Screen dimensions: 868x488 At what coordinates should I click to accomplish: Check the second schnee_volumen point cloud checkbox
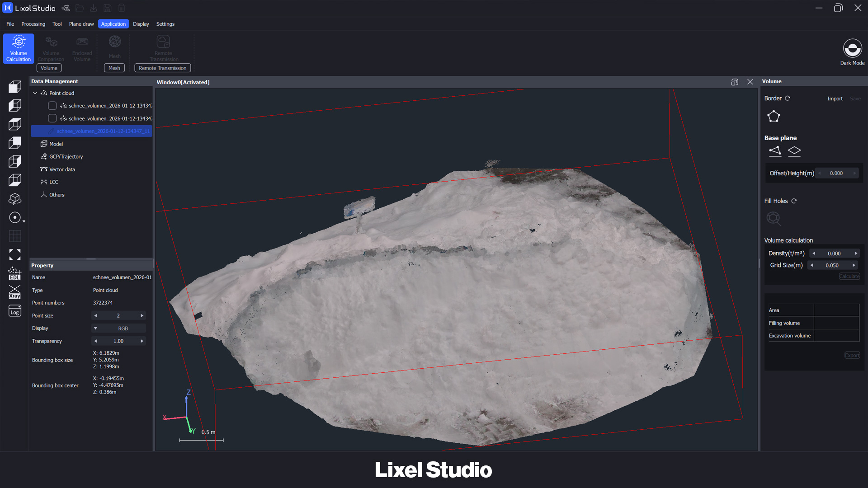(x=52, y=118)
